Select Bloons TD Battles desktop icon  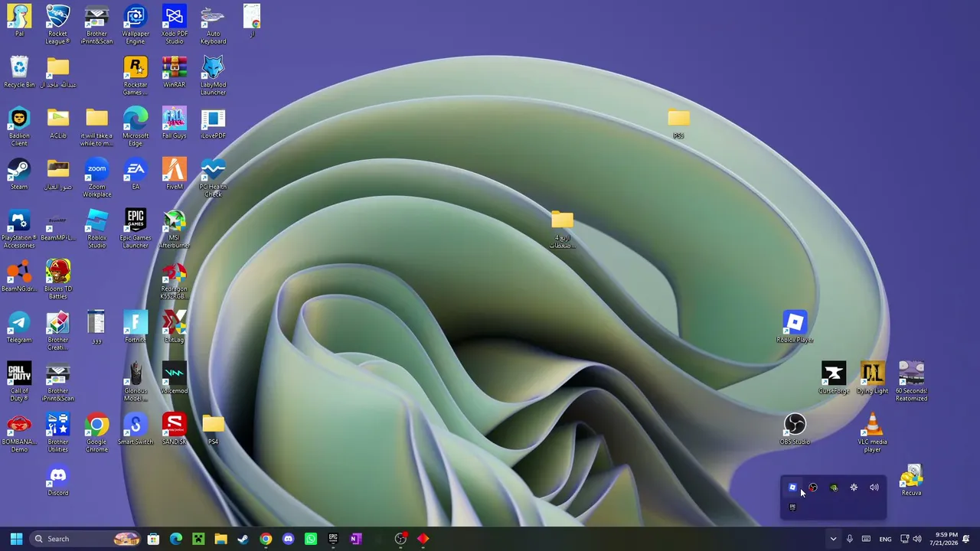[58, 280]
